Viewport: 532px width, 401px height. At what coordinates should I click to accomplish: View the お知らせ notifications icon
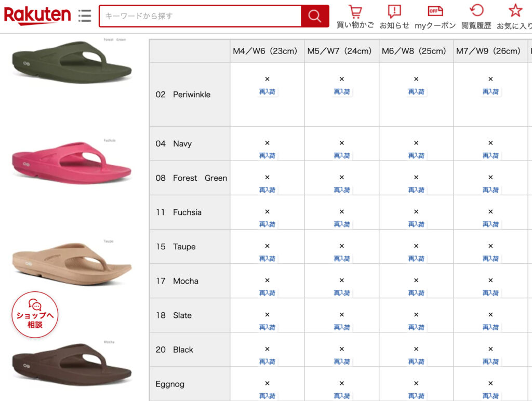point(394,11)
